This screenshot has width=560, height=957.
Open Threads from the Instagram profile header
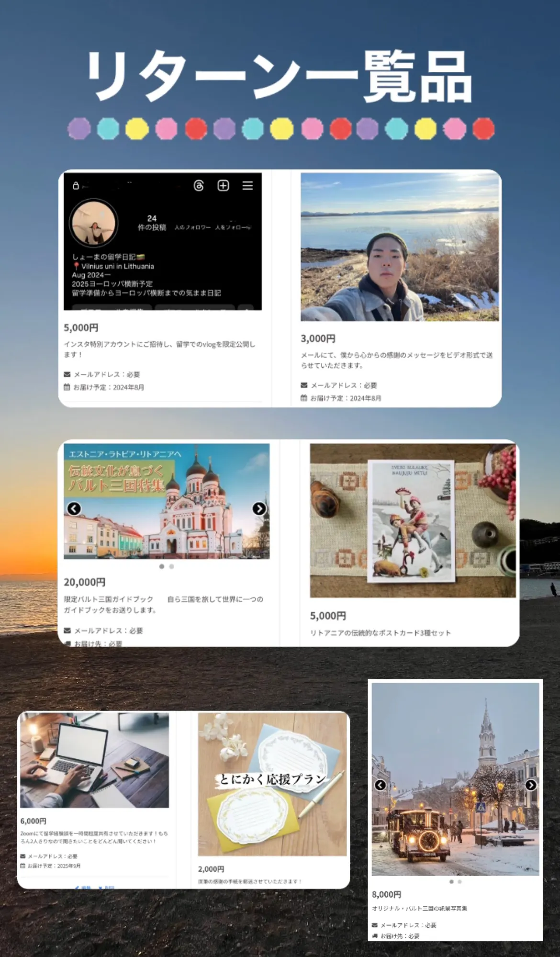[x=199, y=186]
